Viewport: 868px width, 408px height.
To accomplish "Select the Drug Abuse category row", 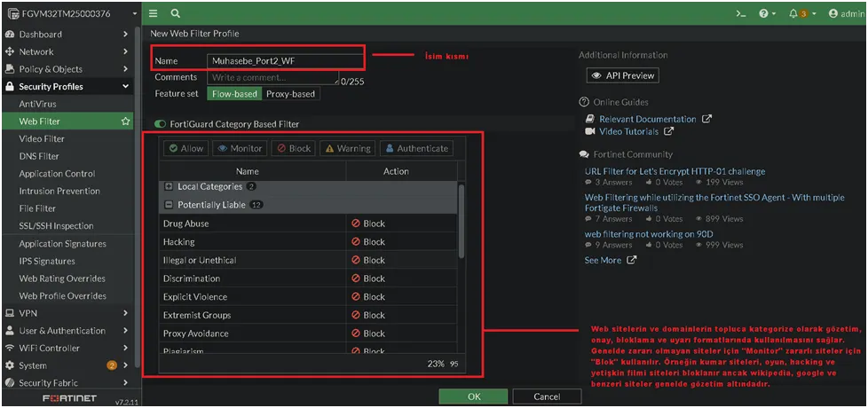I will pyautogui.click(x=308, y=224).
